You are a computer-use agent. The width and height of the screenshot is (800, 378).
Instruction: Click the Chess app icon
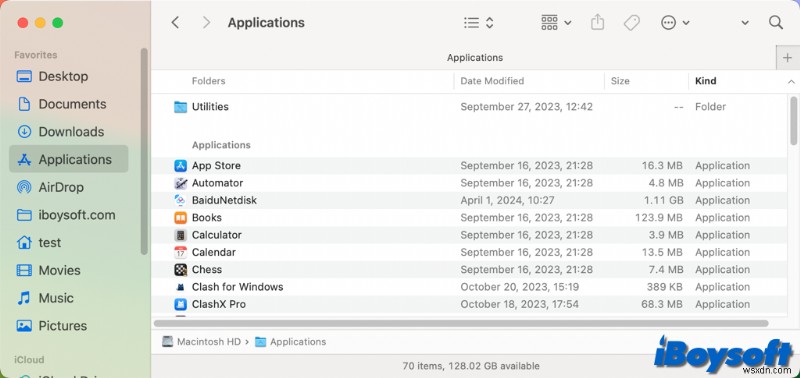pyautogui.click(x=180, y=270)
